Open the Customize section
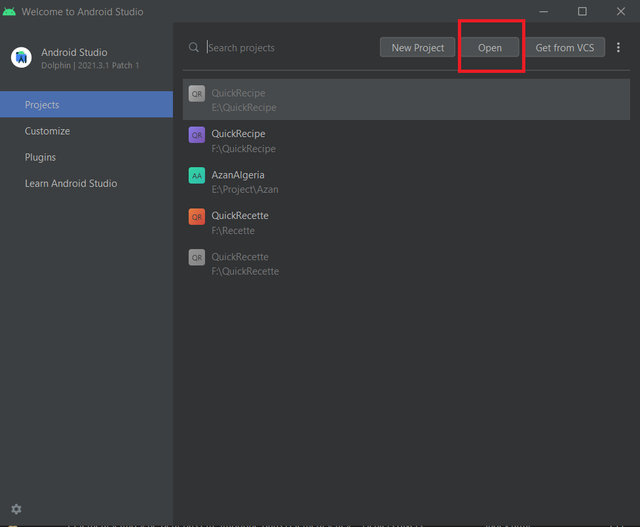640x527 pixels. (87, 131)
